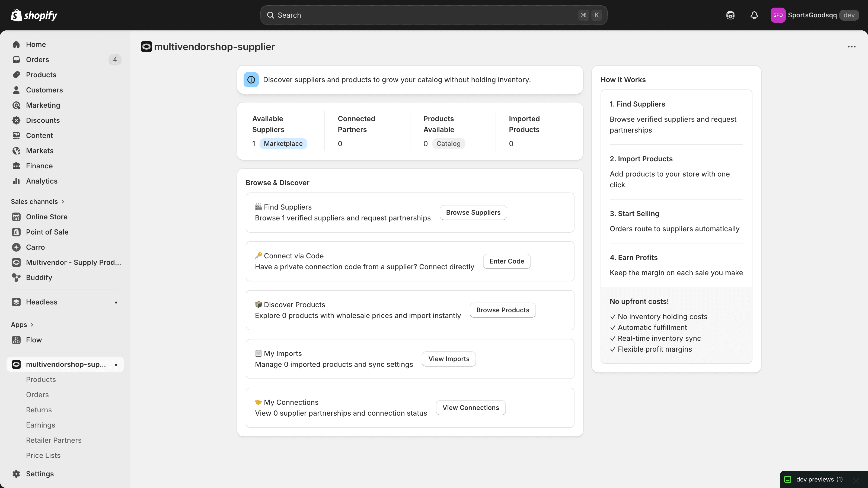Expand the Sales channels section chevron
Image resolution: width=868 pixels, height=488 pixels.
[x=63, y=202]
